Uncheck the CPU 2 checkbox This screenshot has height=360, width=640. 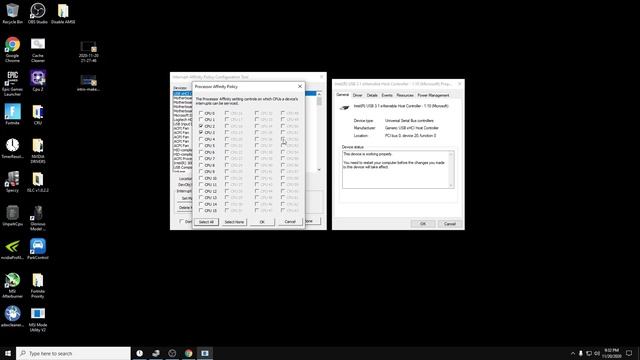(201, 126)
